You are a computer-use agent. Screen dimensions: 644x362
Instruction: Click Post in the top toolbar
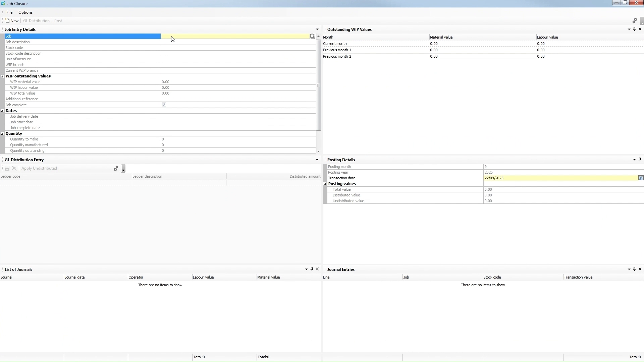coord(58,20)
